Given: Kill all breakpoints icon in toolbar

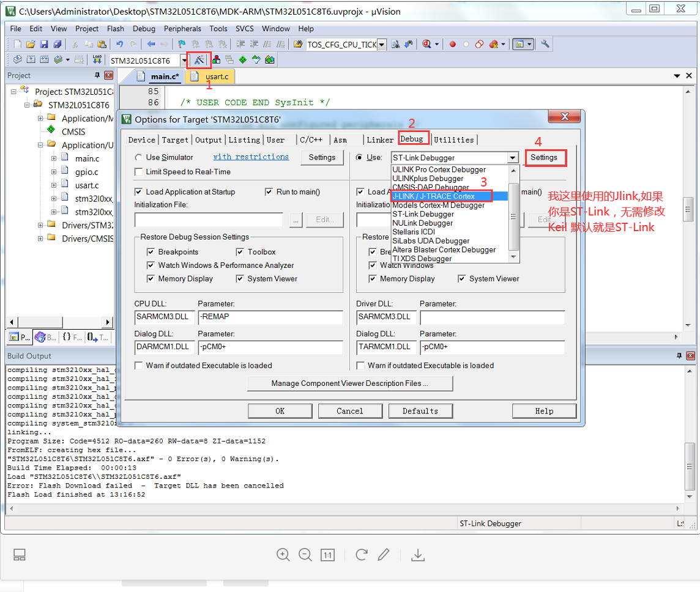Looking at the screenshot, I should [493, 44].
